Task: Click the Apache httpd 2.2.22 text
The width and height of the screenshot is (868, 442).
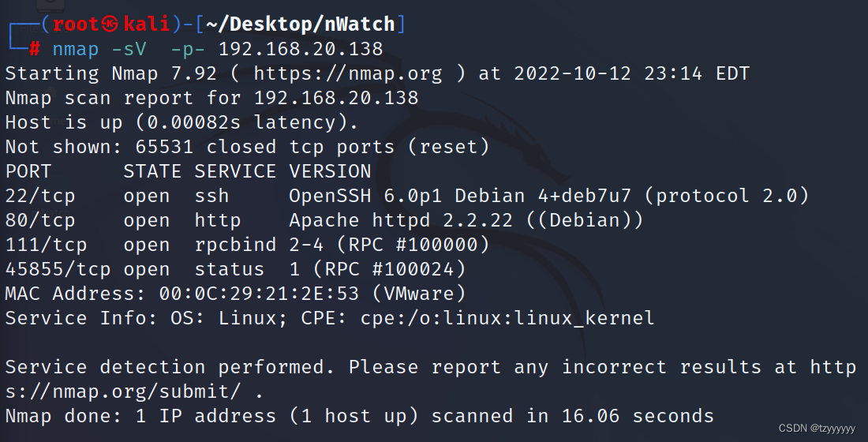Action: [x=401, y=220]
